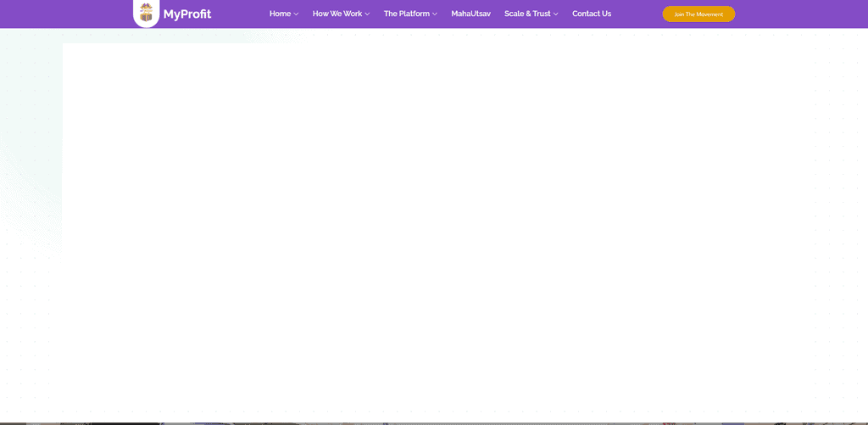The height and width of the screenshot is (425, 868).
Task: Click the Join The Movement button
Action: [698, 14]
